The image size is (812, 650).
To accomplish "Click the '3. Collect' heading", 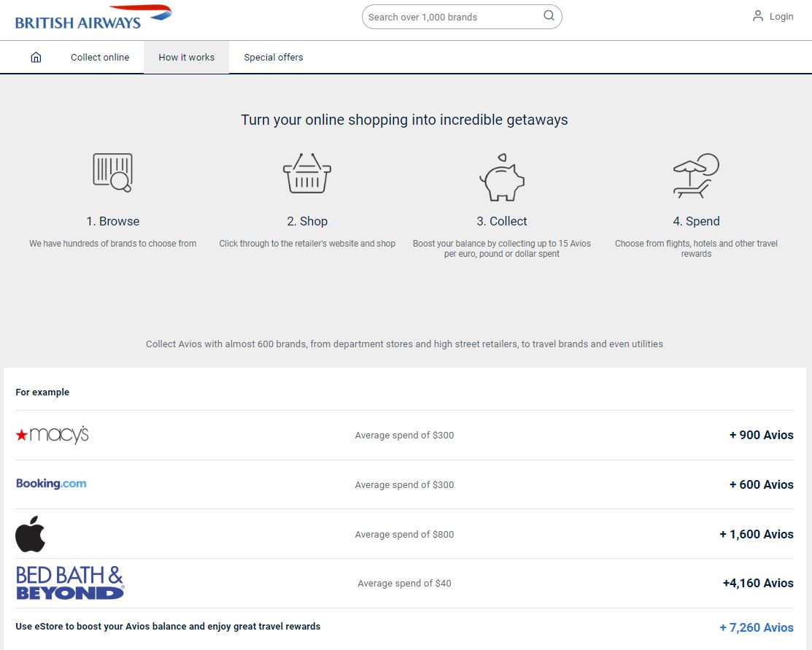I will [502, 221].
